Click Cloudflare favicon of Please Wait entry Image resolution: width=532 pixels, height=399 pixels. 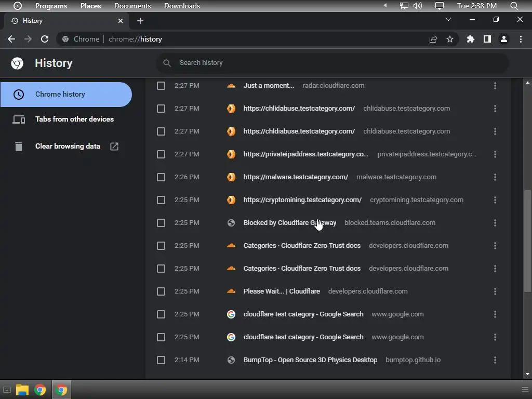pos(231,291)
